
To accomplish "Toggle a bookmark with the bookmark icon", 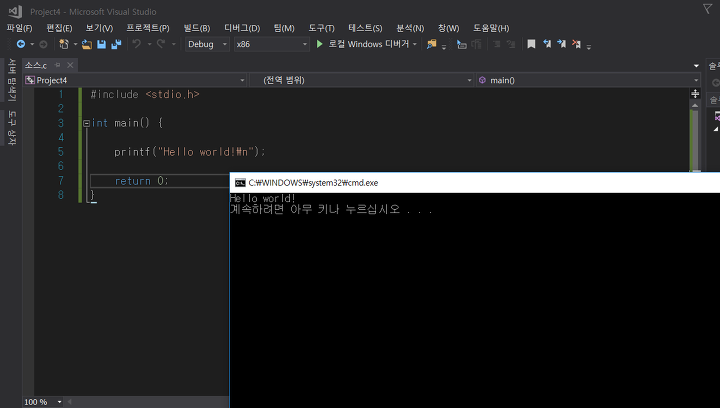I will 531,44.
